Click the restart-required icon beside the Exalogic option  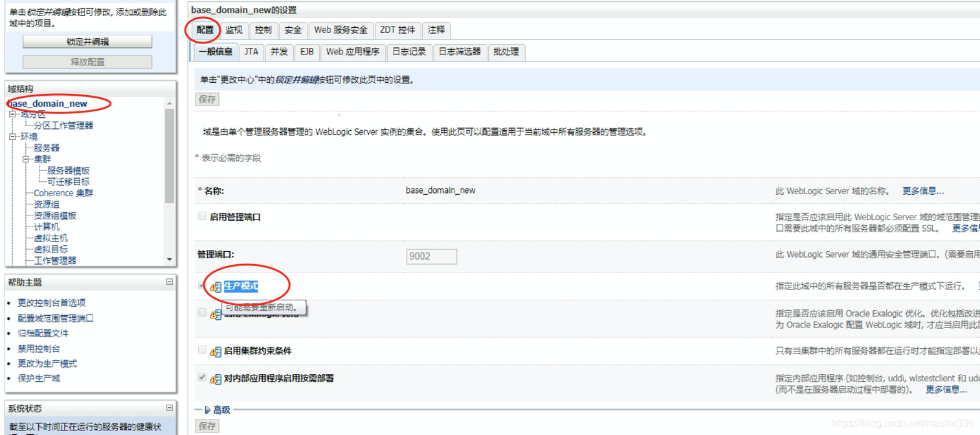[216, 315]
